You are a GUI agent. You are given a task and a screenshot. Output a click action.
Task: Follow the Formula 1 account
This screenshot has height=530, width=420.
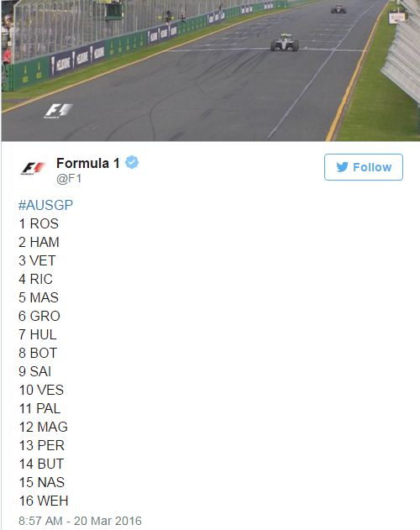(x=364, y=167)
